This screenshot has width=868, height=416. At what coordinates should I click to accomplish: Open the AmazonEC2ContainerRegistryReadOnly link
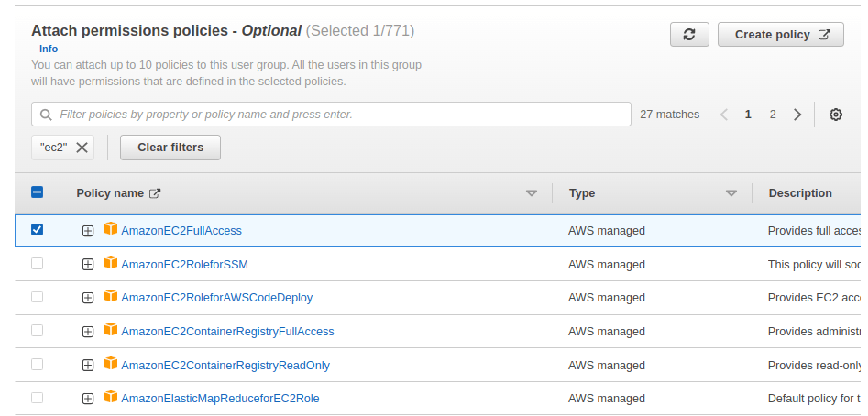(225, 365)
